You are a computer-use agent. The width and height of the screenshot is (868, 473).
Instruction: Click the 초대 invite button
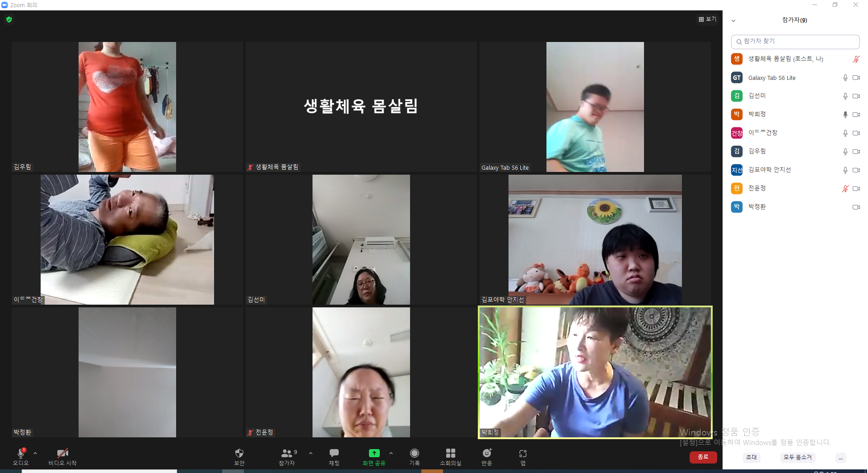751,457
